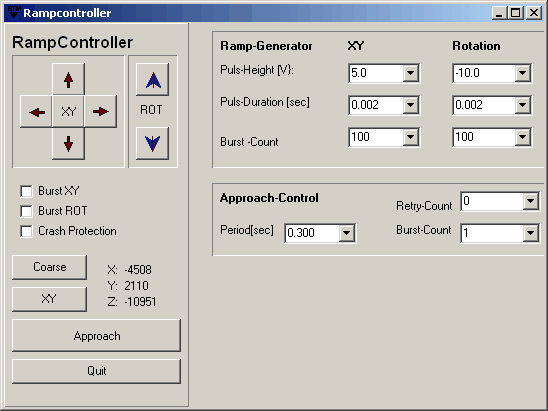Click the Z position value -10951
The height and width of the screenshot is (411, 548).
(x=140, y=302)
